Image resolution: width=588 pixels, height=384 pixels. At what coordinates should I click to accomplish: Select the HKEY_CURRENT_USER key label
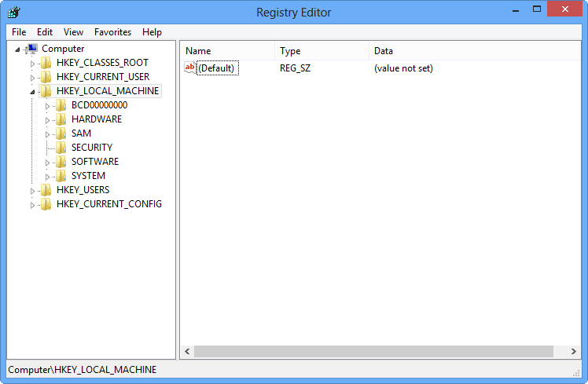[x=103, y=77]
